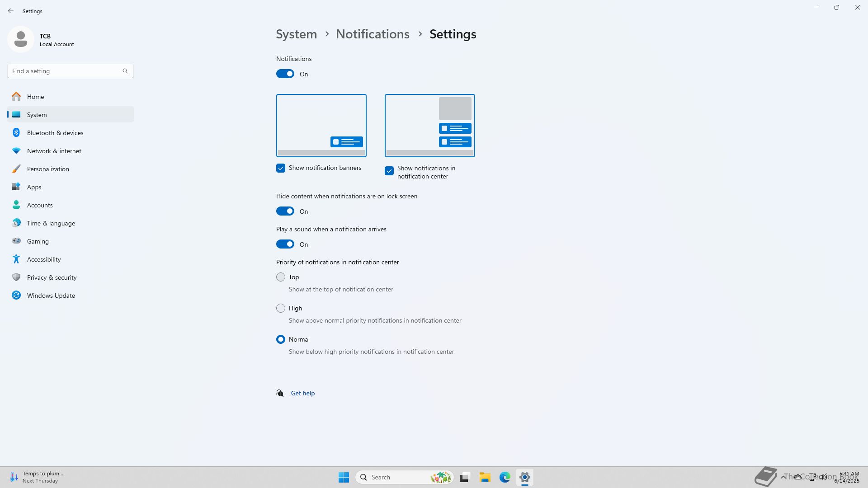This screenshot has height=488, width=868.
Task: Toggle Play a sound when notification arrives
Action: coord(285,244)
